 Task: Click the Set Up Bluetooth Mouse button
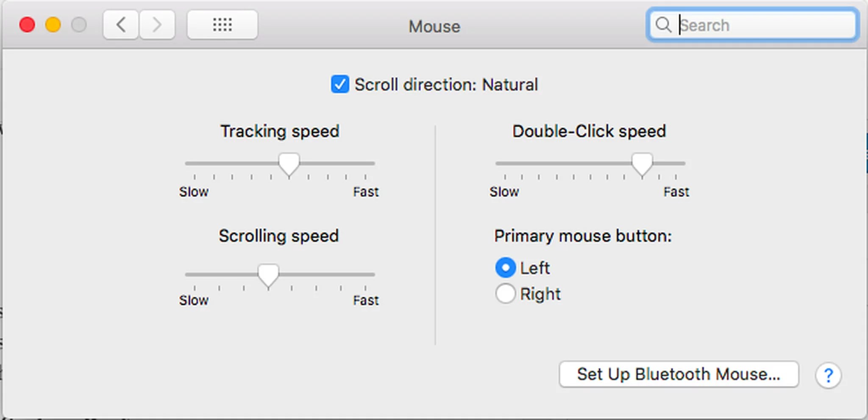click(679, 374)
